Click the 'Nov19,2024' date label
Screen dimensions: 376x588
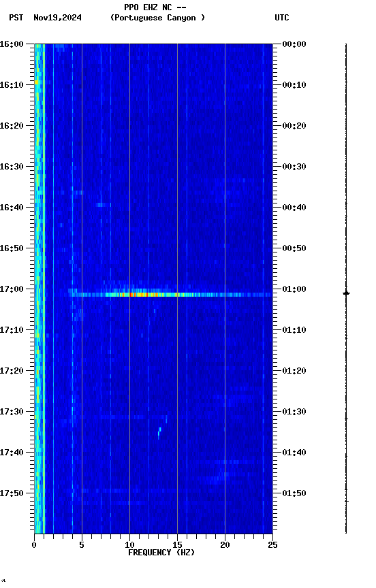pos(57,18)
